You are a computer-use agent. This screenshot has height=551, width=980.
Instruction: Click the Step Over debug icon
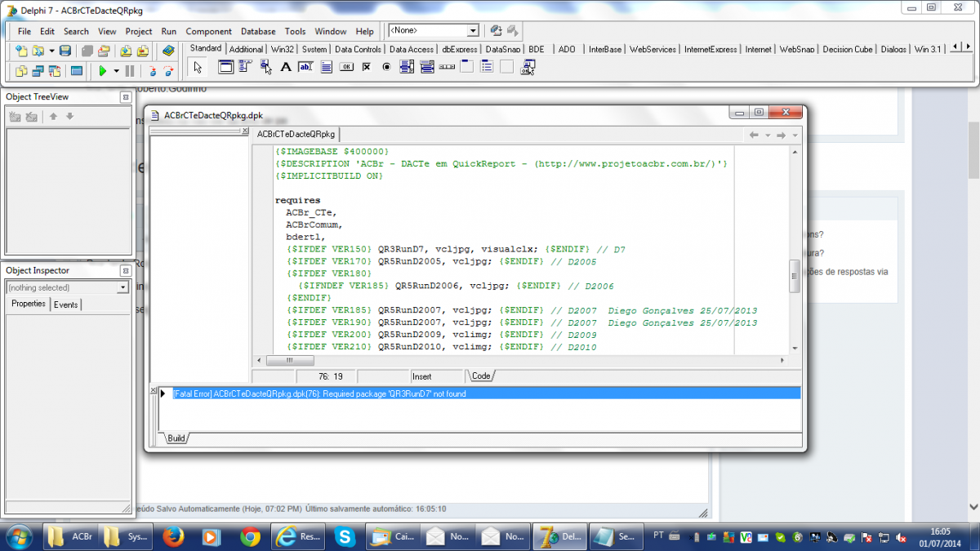168,71
